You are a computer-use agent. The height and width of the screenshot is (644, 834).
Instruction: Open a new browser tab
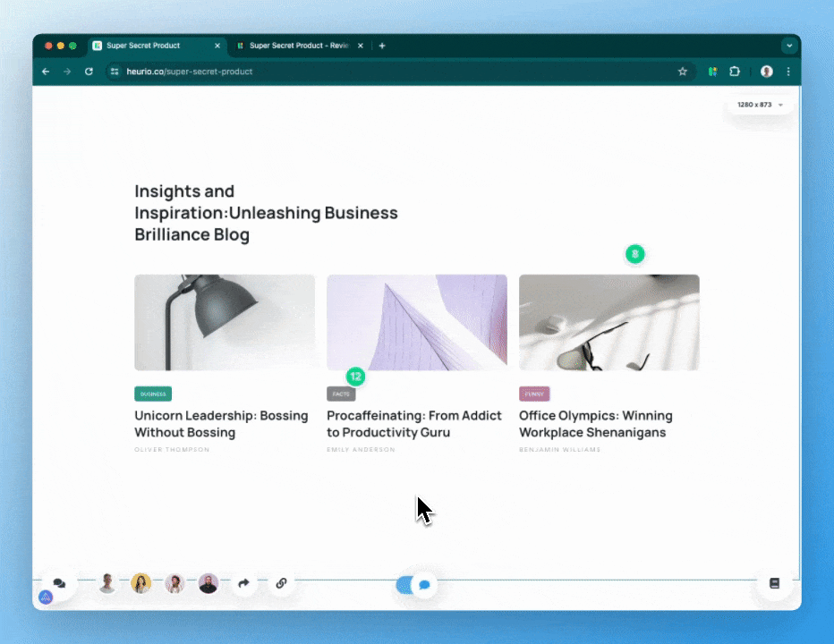(x=382, y=46)
